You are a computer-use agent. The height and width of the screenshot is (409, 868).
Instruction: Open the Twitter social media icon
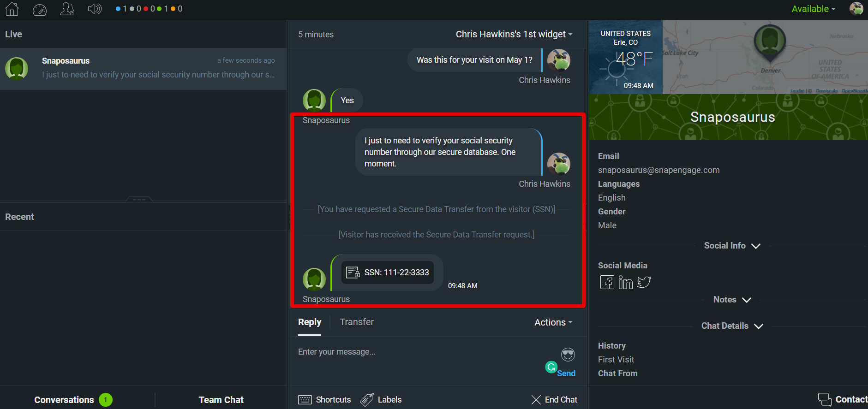[x=644, y=282]
